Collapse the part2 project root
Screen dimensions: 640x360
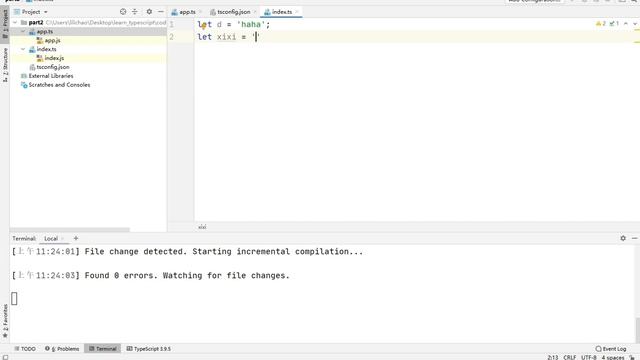16,22
